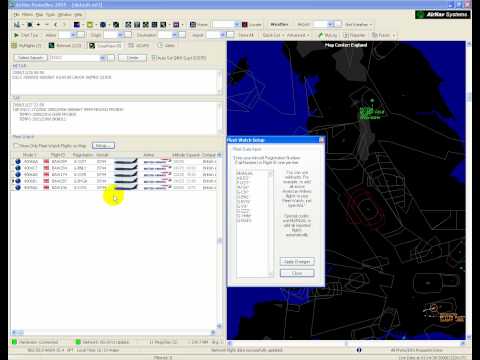Switch to the MyFlights tab
This screenshot has width=480, height=360.
pyautogui.click(x=27, y=45)
